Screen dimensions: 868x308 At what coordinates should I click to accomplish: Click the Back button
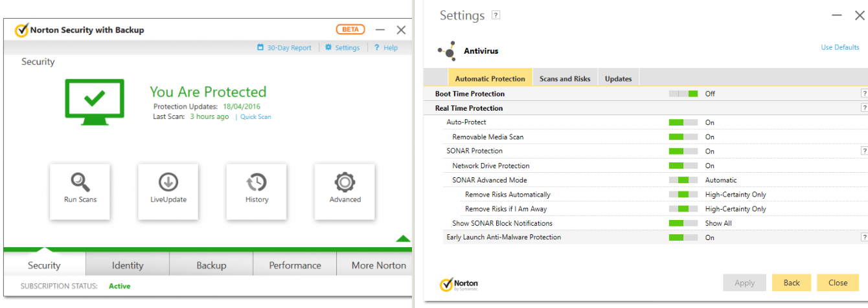(792, 283)
